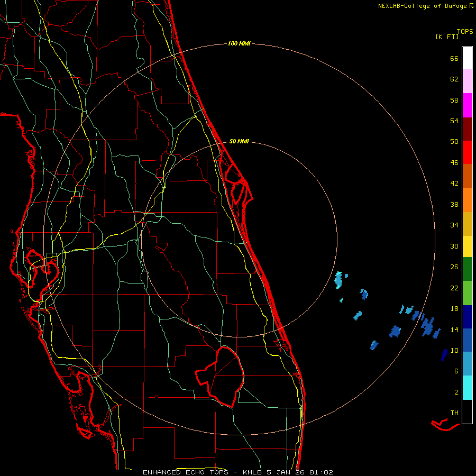Screen dimensions: 476x476
Task: Click the legend value "58"
Action: 454,100
